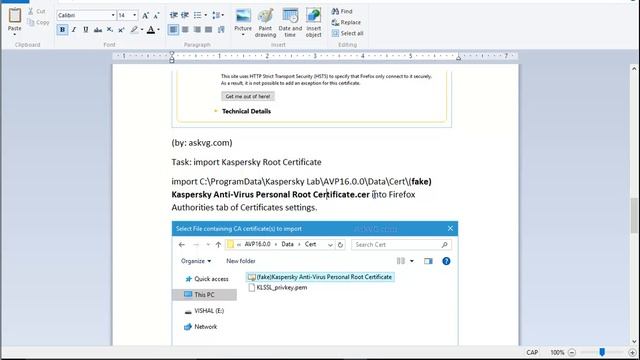The height and width of the screenshot is (360, 640).
Task: Center align text
Action: [185, 29]
